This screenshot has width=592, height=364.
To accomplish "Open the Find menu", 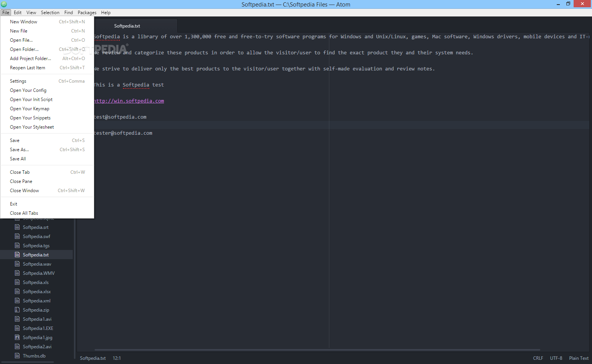I will (x=69, y=13).
